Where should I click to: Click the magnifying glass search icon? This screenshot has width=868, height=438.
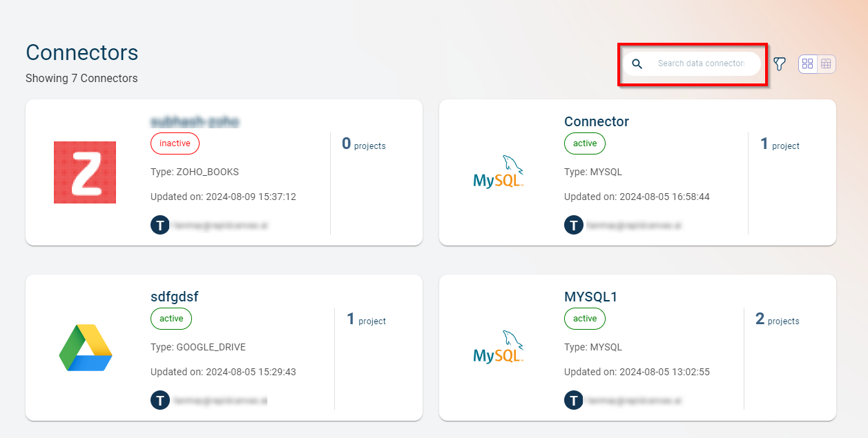point(637,64)
